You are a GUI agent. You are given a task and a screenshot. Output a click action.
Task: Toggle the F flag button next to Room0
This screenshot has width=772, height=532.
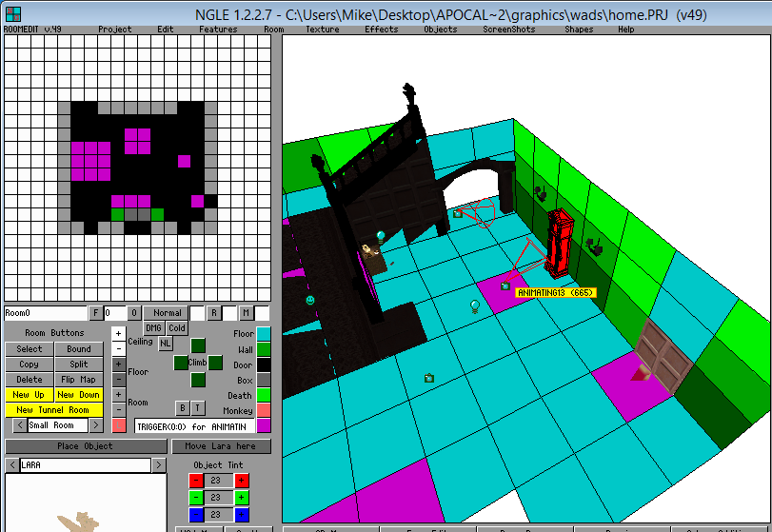pos(95,313)
